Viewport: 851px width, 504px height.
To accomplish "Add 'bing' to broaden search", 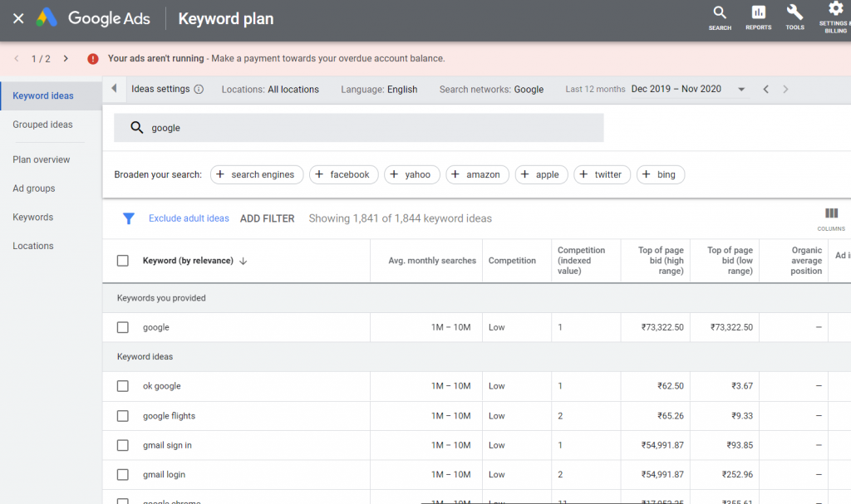I will pos(661,174).
